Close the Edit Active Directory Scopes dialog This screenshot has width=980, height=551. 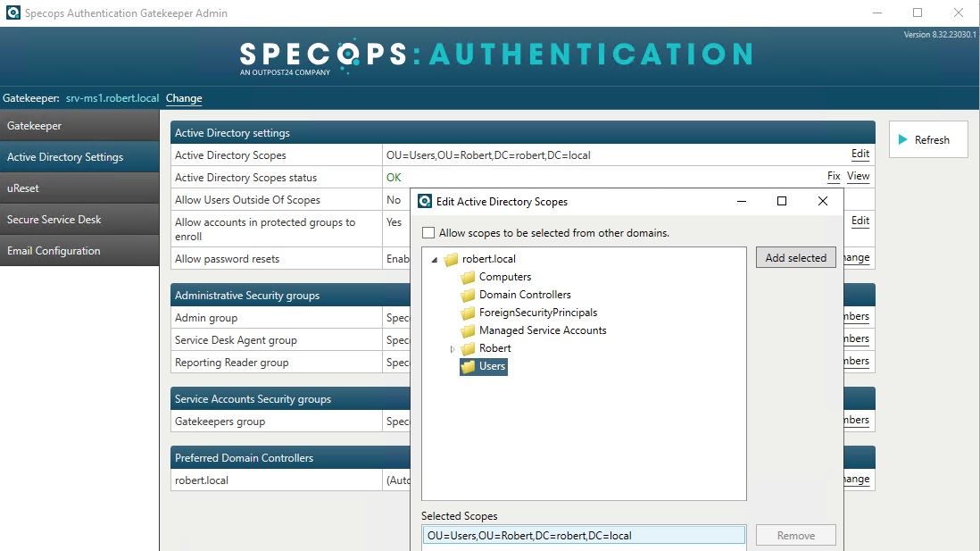[x=823, y=202]
